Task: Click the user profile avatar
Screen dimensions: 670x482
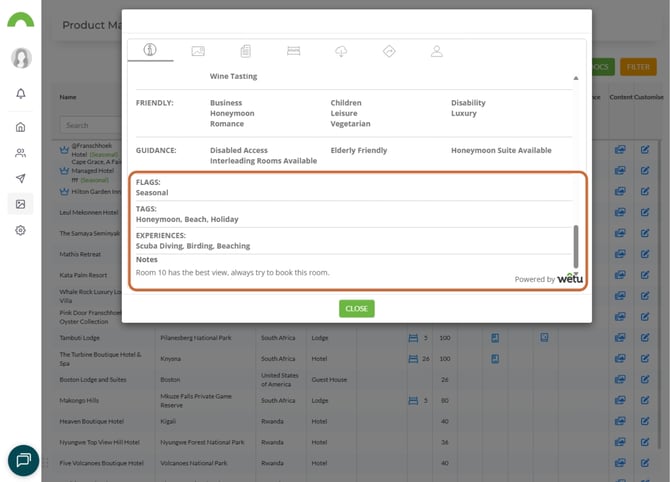Action: pos(20,58)
